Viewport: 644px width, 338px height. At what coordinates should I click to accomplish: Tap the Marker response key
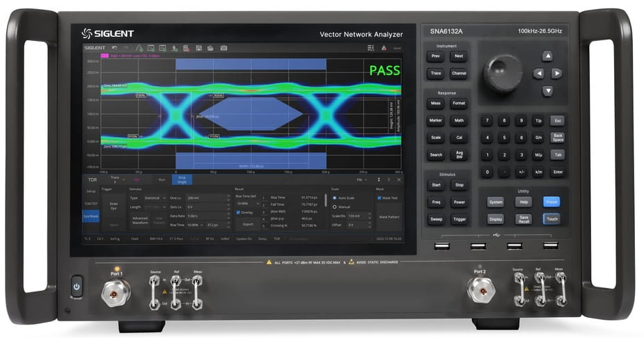(435, 120)
